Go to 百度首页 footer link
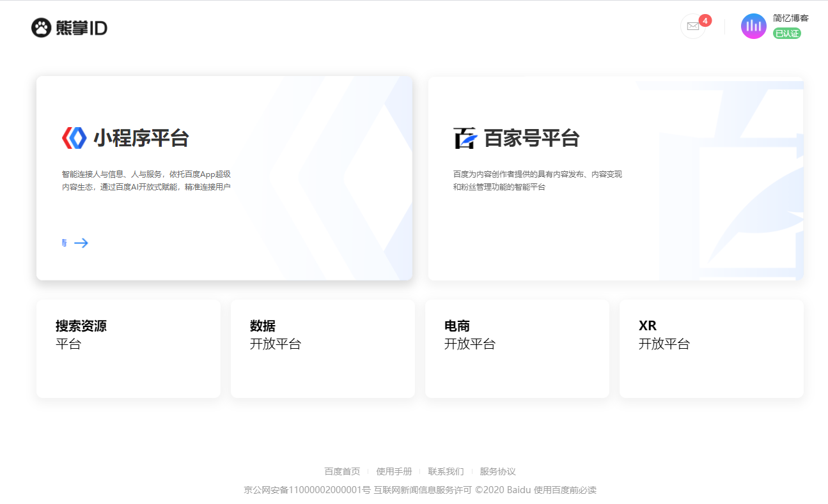 coord(342,471)
